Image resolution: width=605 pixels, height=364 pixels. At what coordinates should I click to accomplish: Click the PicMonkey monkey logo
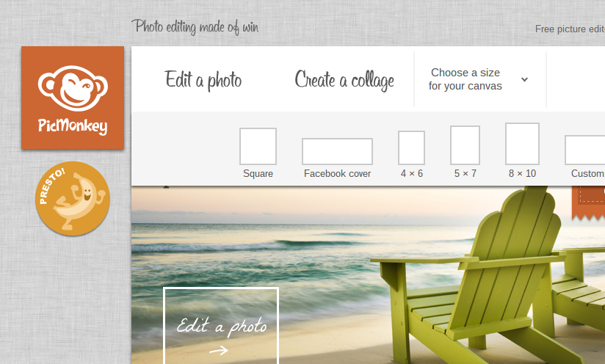point(73,98)
